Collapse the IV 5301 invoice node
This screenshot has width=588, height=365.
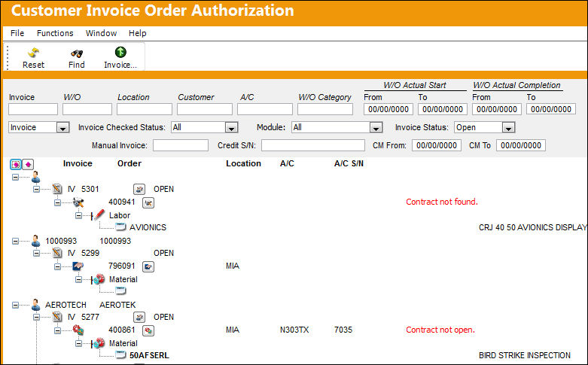[36, 189]
